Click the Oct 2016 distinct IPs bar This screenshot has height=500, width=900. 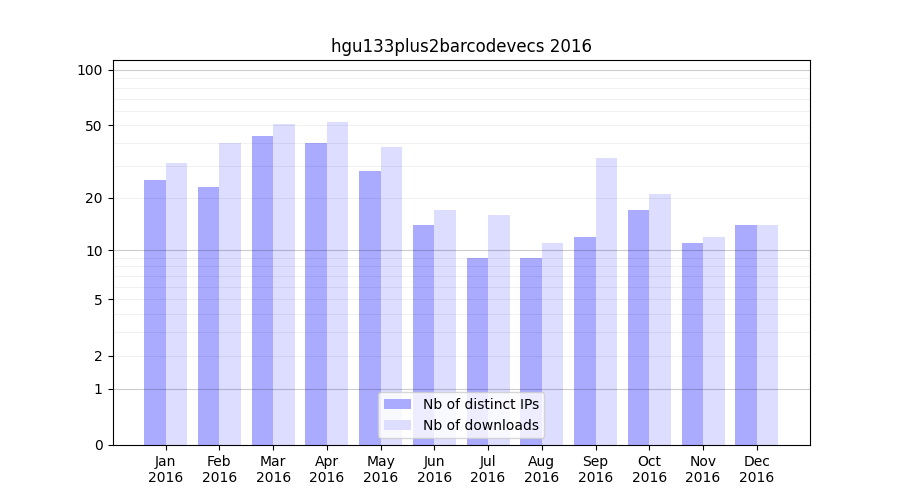click(x=638, y=327)
